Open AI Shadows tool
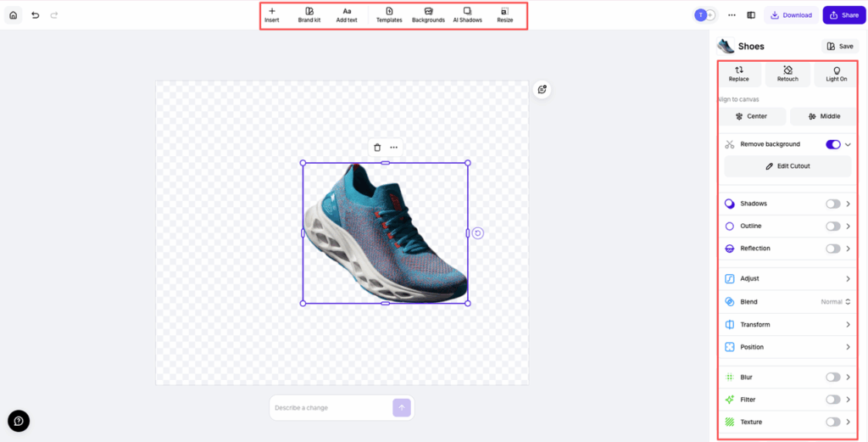The height and width of the screenshot is (442, 868). click(x=468, y=15)
